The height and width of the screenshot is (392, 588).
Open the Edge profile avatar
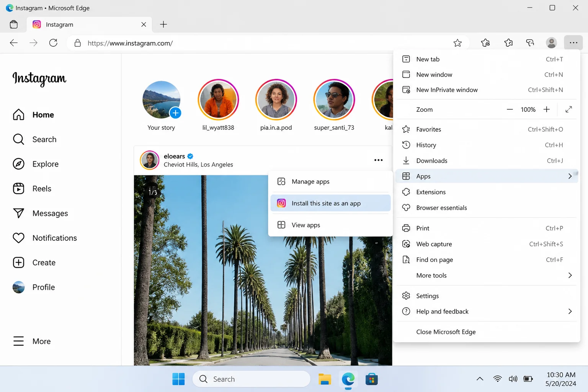551,43
